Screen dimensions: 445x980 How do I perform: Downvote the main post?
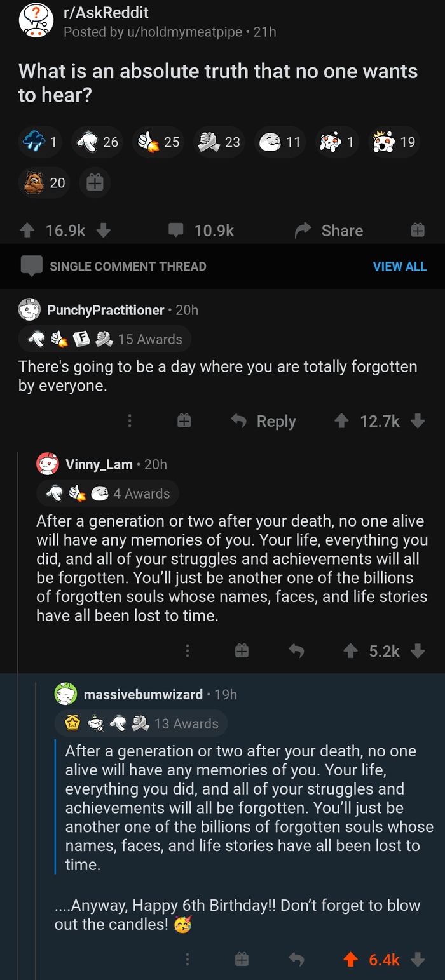coord(104,231)
